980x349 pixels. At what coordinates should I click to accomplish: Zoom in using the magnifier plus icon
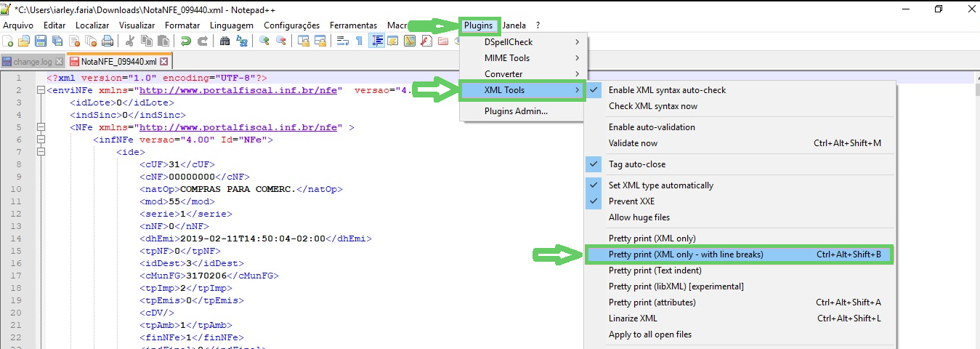tap(264, 41)
